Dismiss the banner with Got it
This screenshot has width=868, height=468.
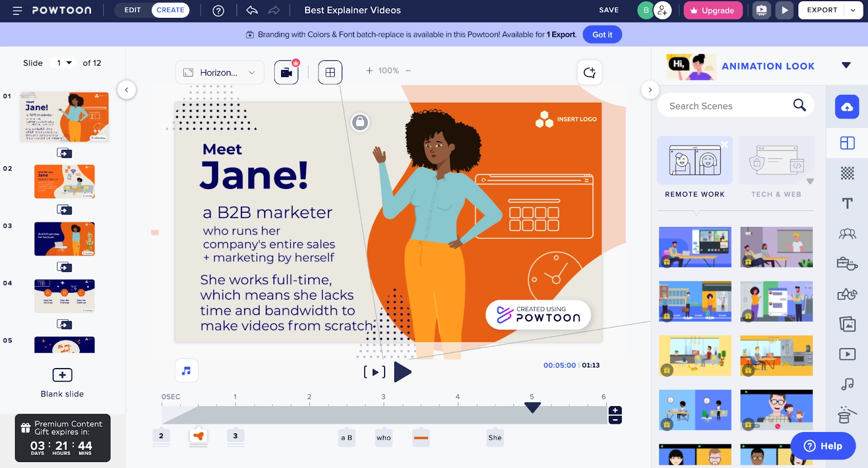(602, 34)
